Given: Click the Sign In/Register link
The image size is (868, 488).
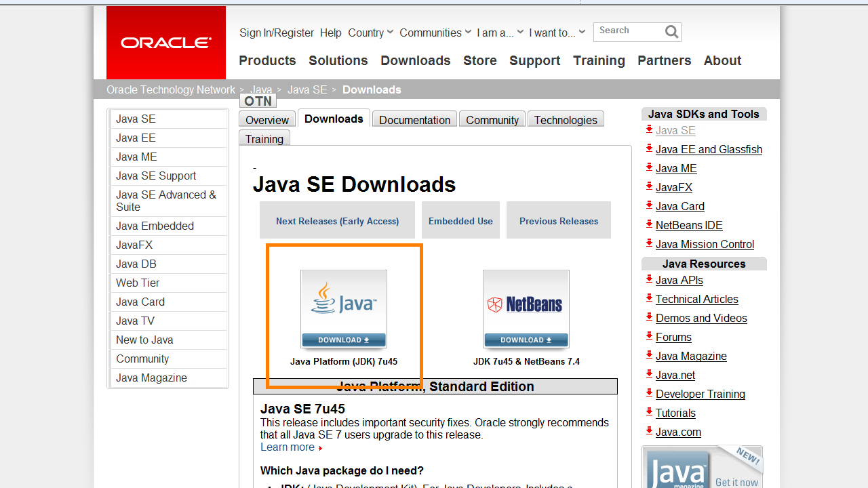Looking at the screenshot, I should (x=277, y=33).
